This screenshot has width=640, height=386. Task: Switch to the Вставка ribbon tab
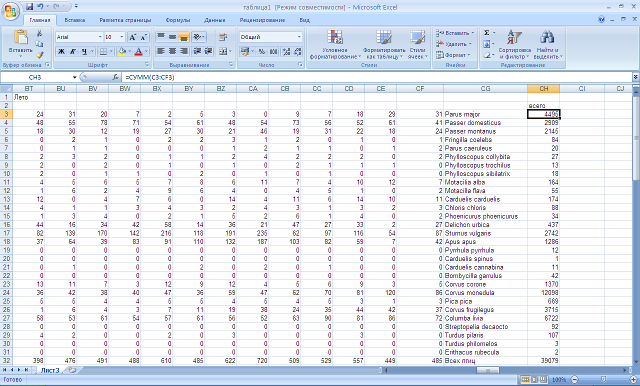coord(75,20)
